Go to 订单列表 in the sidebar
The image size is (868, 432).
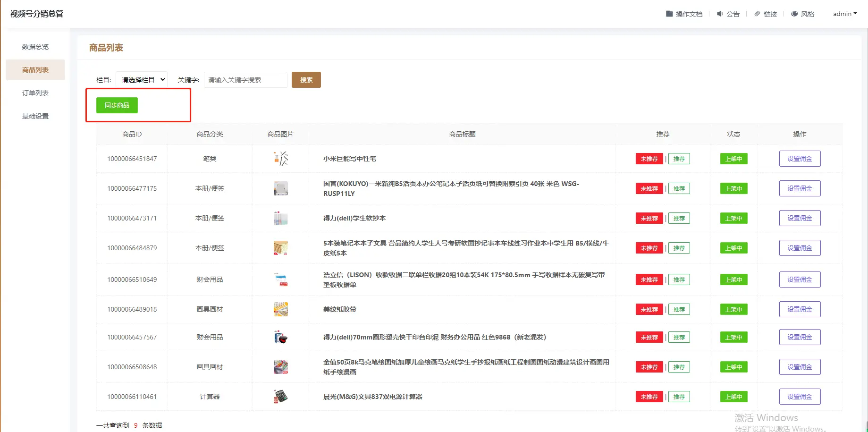35,93
